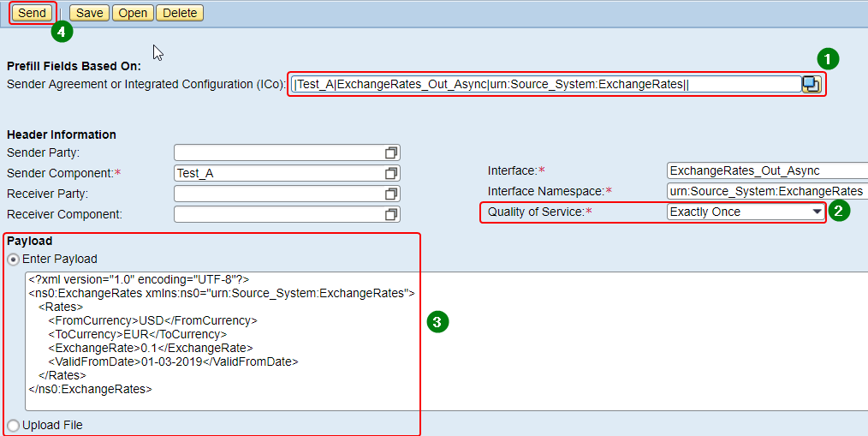
Task: Click the ToCurrency EUR line in payload
Action: 137,335
